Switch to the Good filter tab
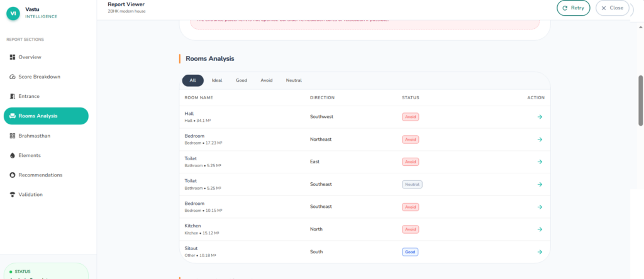This screenshot has height=279, width=644. [241, 80]
